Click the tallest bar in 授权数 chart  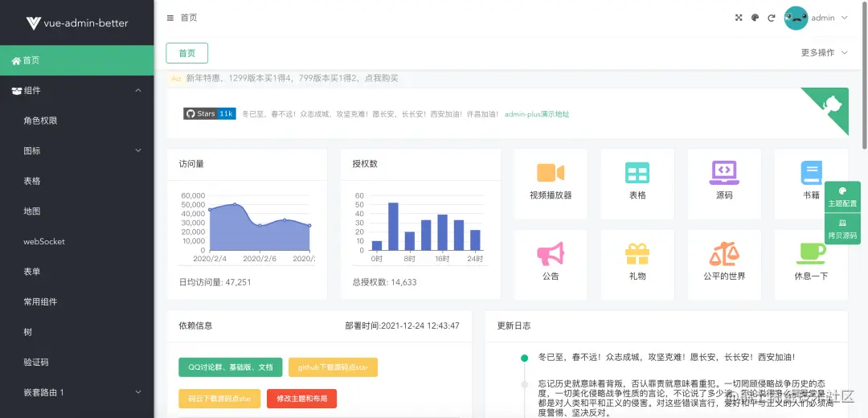[x=393, y=227]
